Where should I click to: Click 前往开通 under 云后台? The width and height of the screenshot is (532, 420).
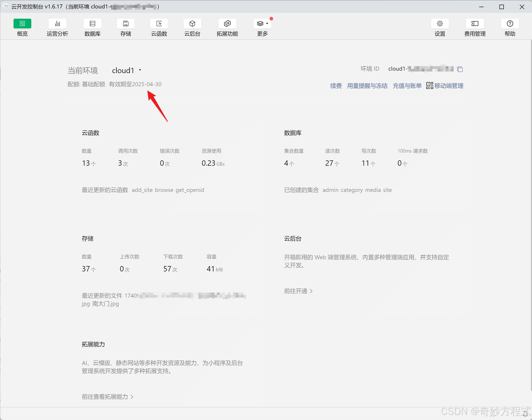(x=298, y=291)
